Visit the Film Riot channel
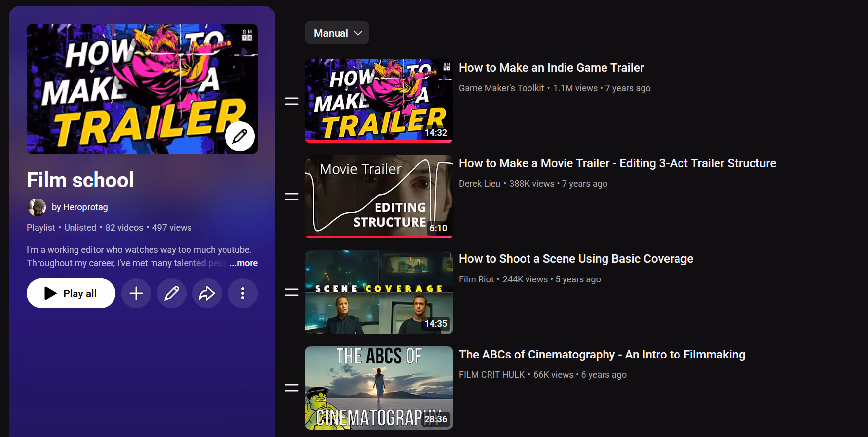The height and width of the screenshot is (437, 868). 476,279
